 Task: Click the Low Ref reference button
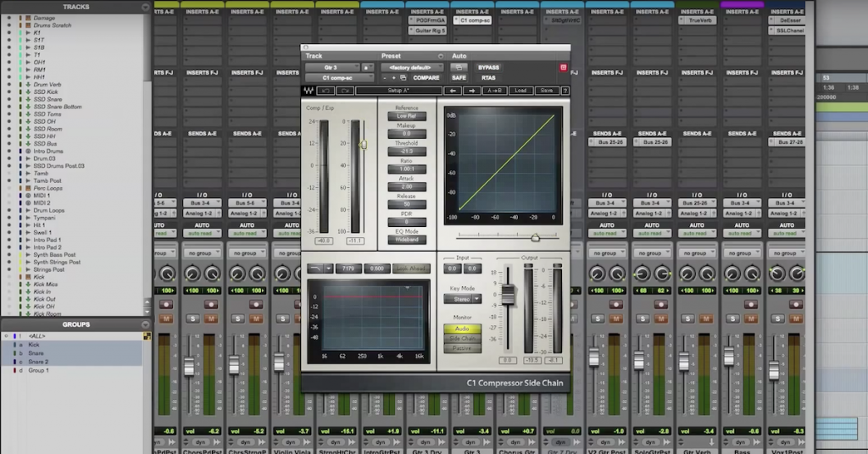tap(406, 116)
